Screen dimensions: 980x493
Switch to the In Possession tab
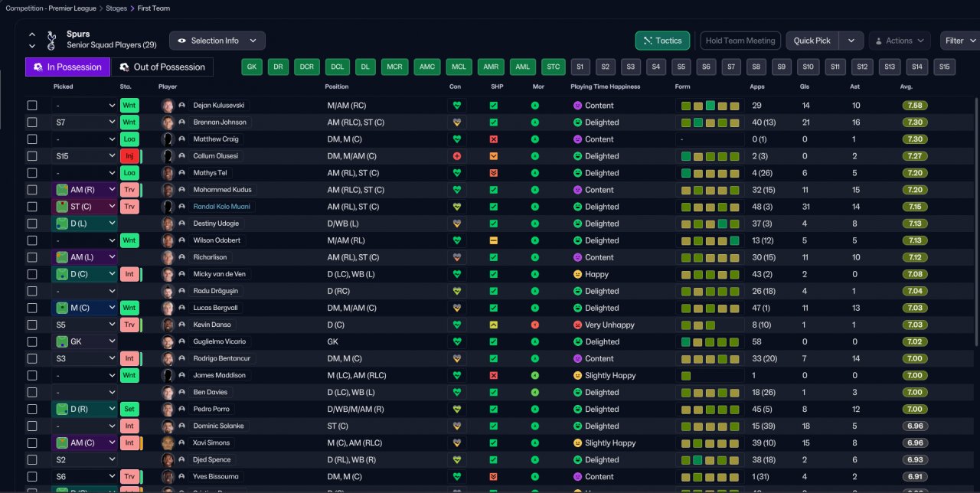click(67, 67)
